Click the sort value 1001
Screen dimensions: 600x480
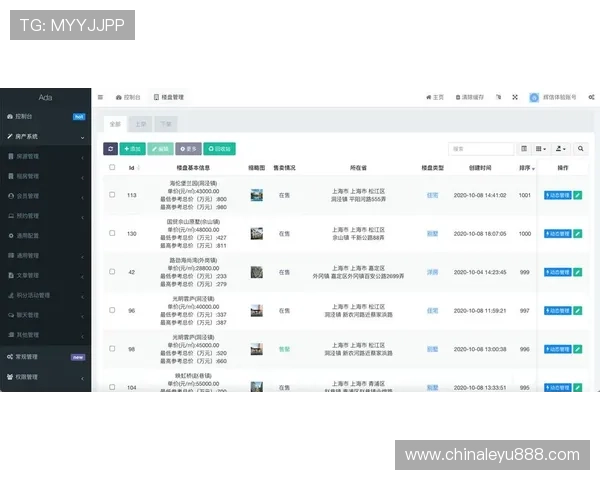525,195
